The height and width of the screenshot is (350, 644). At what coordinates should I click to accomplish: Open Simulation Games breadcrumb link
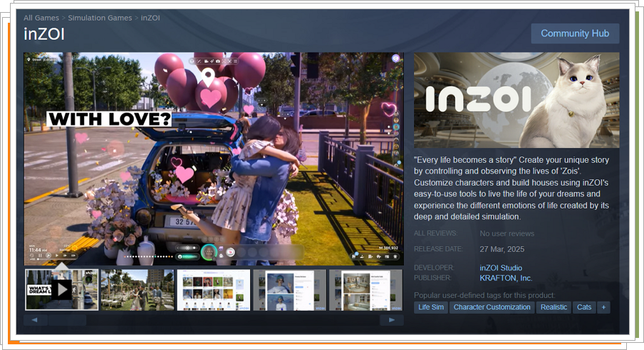[x=100, y=18]
